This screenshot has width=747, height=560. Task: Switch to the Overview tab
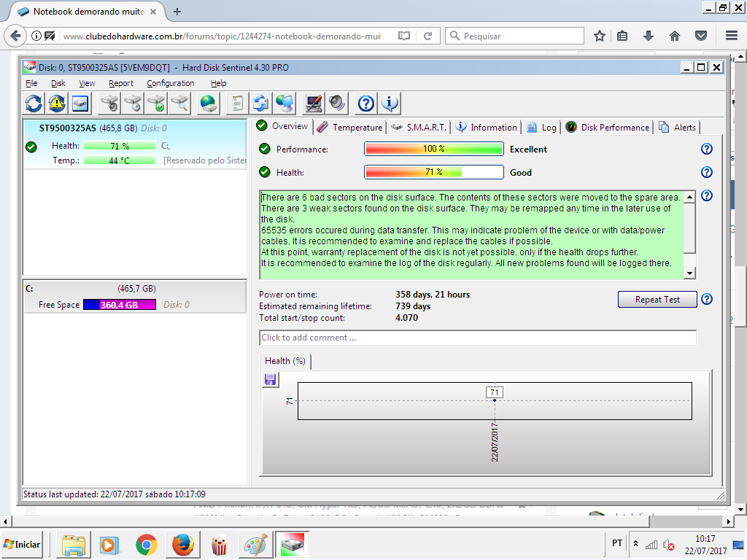[x=282, y=126]
